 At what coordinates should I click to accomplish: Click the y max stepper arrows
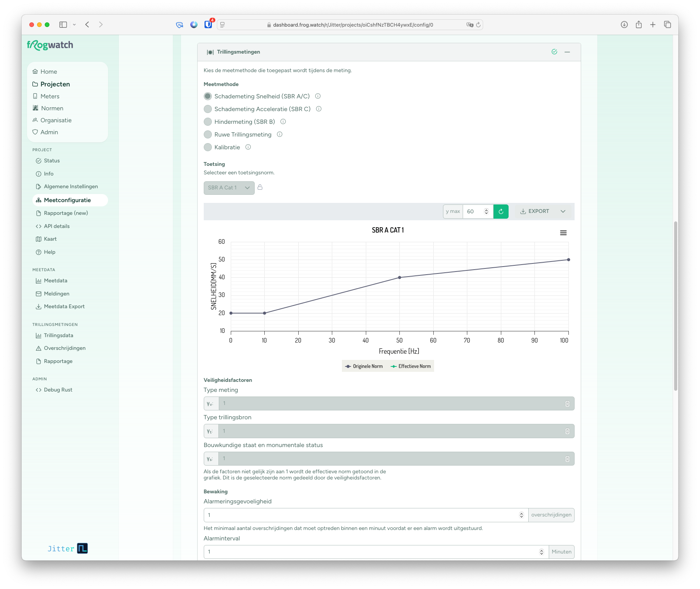[486, 211]
